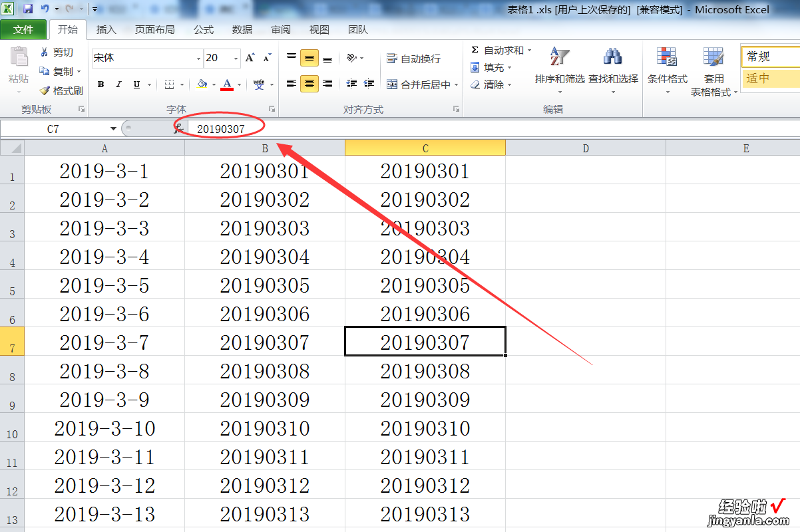Screen dimensions: 800x532
Task: Open the Quick Access Toolbar customize arrow
Action: pos(95,10)
